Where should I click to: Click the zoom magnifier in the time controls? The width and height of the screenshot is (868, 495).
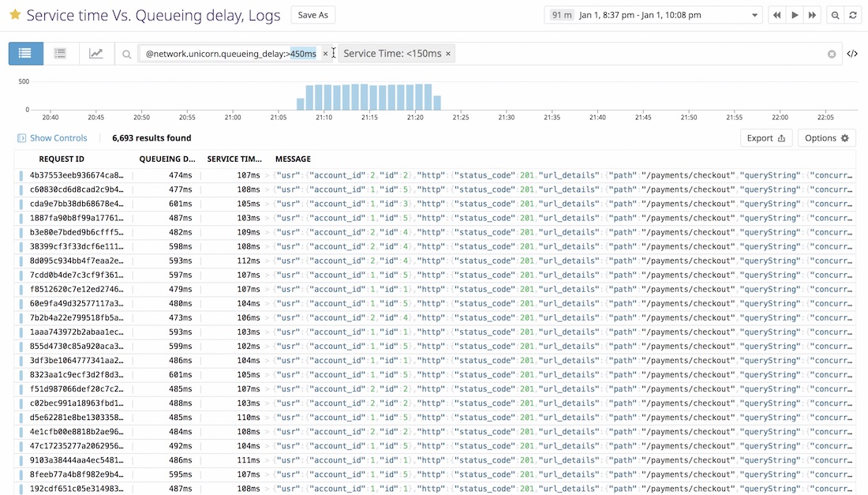point(836,14)
